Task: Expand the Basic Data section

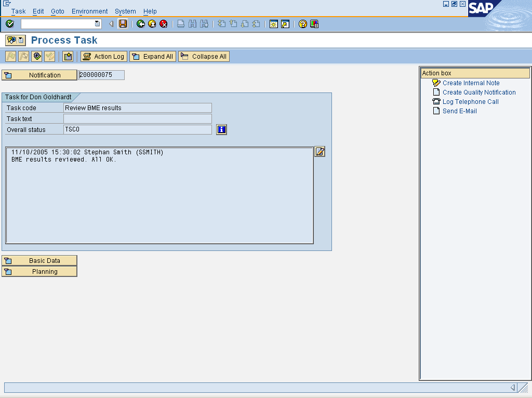Action: [39, 261]
